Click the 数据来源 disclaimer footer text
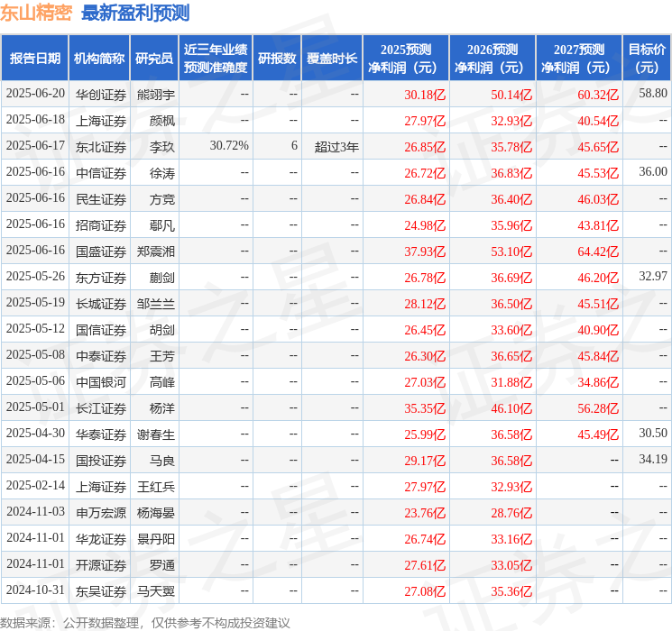This screenshot has width=672, height=631. (145, 622)
